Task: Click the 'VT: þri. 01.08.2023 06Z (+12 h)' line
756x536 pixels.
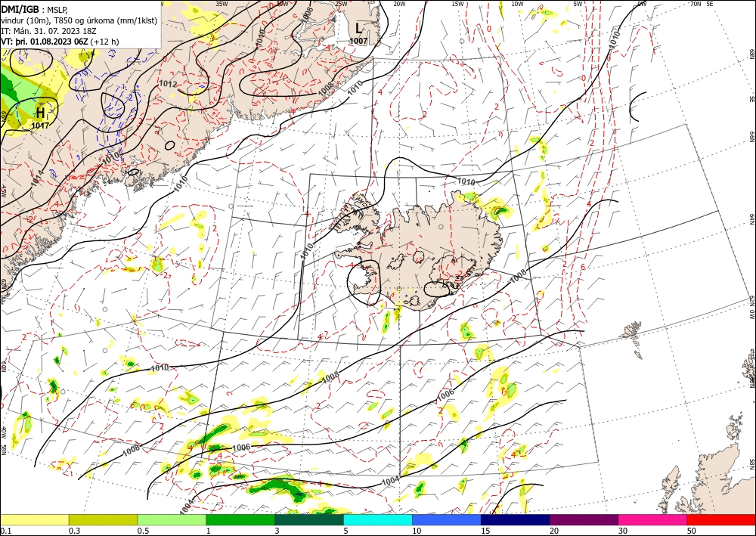Action: pos(60,42)
